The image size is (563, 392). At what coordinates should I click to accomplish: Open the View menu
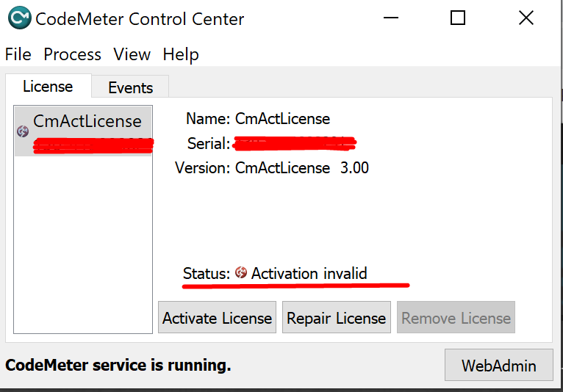pyautogui.click(x=132, y=54)
